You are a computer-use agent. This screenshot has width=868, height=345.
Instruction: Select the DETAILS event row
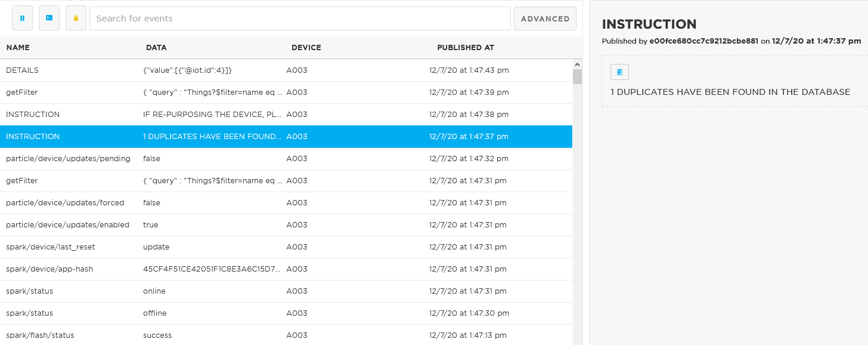286,70
